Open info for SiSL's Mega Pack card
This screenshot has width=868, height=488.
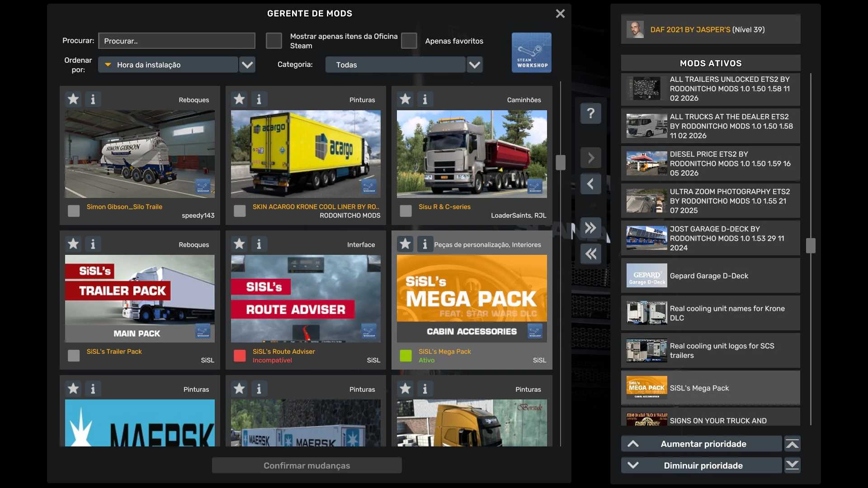(425, 244)
